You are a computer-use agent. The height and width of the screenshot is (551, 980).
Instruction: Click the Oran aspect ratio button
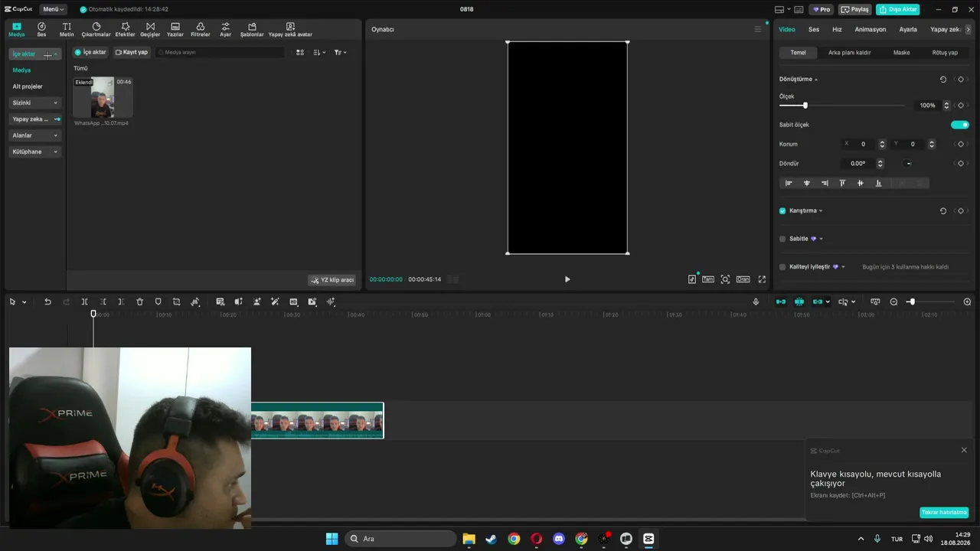[743, 279]
